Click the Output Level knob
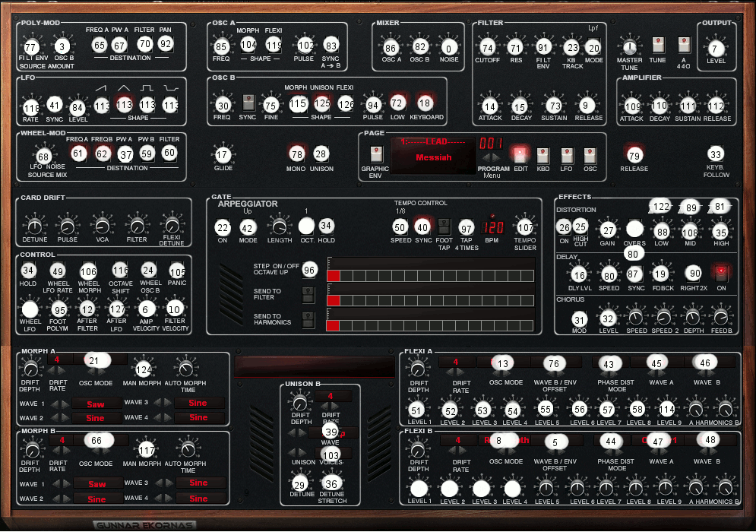 (715, 48)
